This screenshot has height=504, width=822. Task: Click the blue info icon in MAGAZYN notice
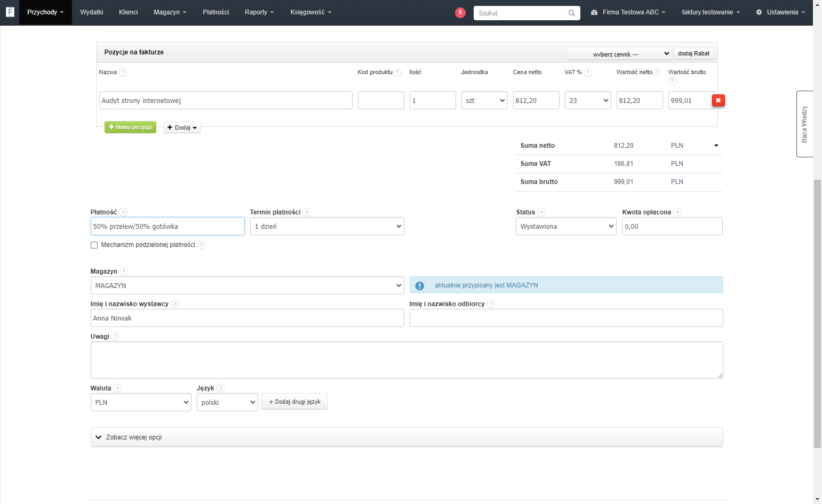pyautogui.click(x=420, y=286)
